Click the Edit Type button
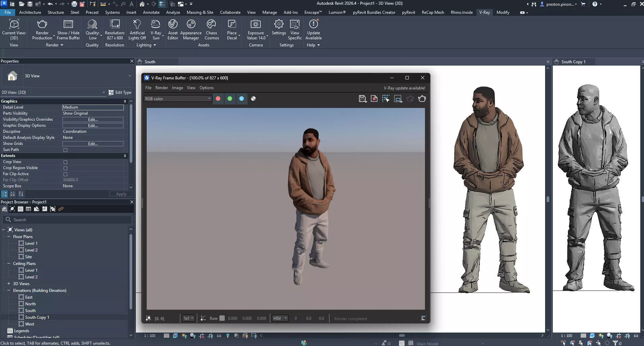The image size is (644, 346). 120,92
